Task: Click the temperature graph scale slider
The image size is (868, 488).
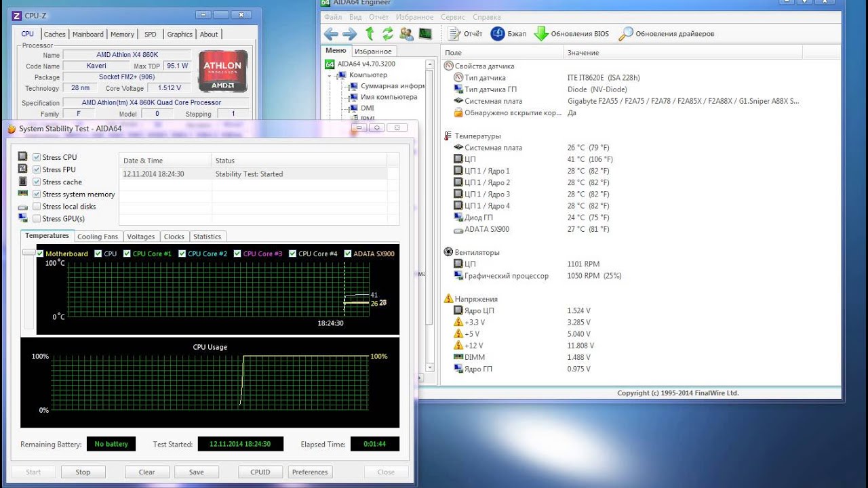Action: coord(28,252)
